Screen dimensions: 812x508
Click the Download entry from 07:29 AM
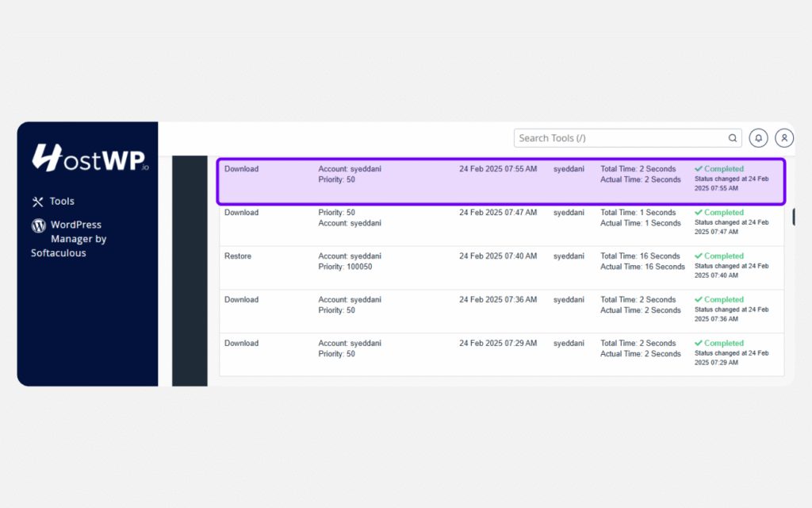point(241,344)
